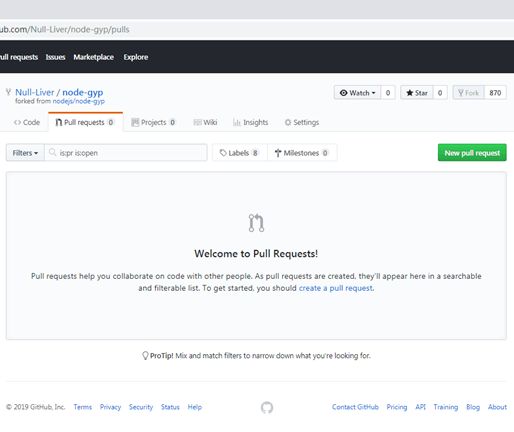Open the Wiki tab

(205, 122)
